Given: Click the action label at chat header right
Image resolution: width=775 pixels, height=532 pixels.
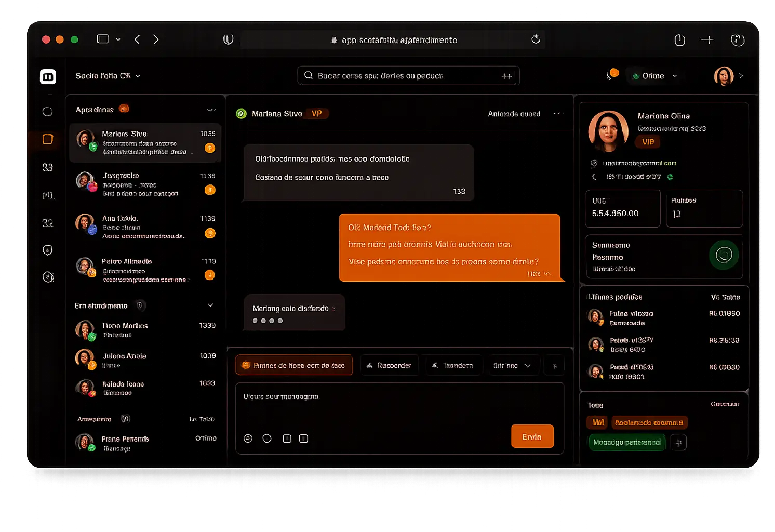Looking at the screenshot, I should click(514, 114).
